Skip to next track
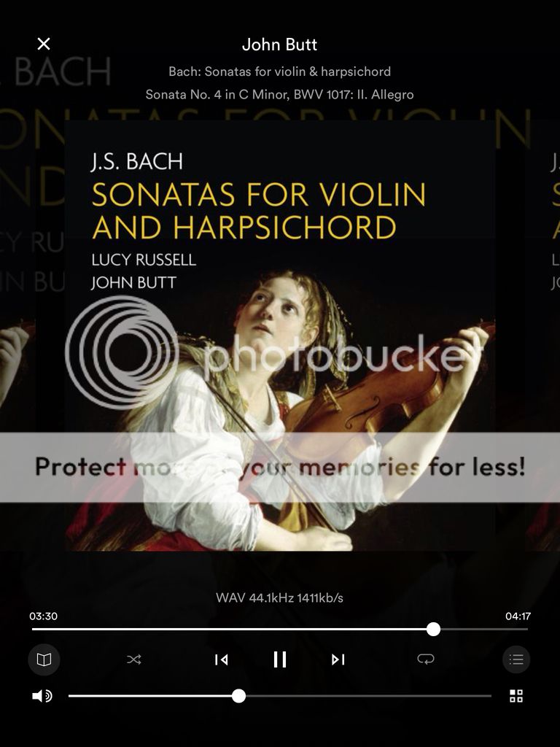 pos(338,659)
